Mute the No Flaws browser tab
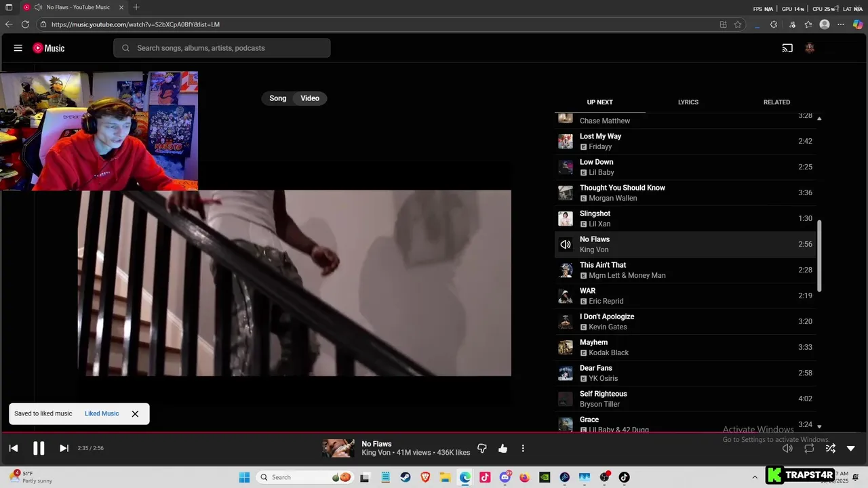 pyautogui.click(x=38, y=7)
